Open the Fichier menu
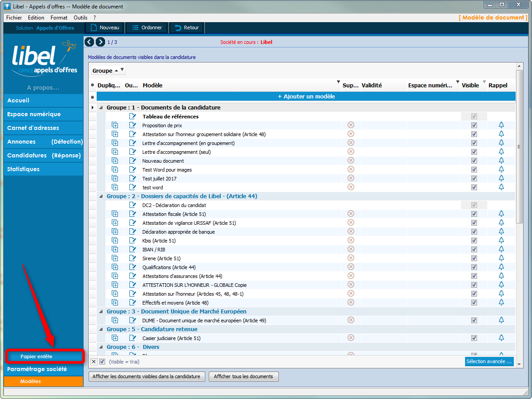Image resolution: width=532 pixels, height=399 pixels. point(14,18)
